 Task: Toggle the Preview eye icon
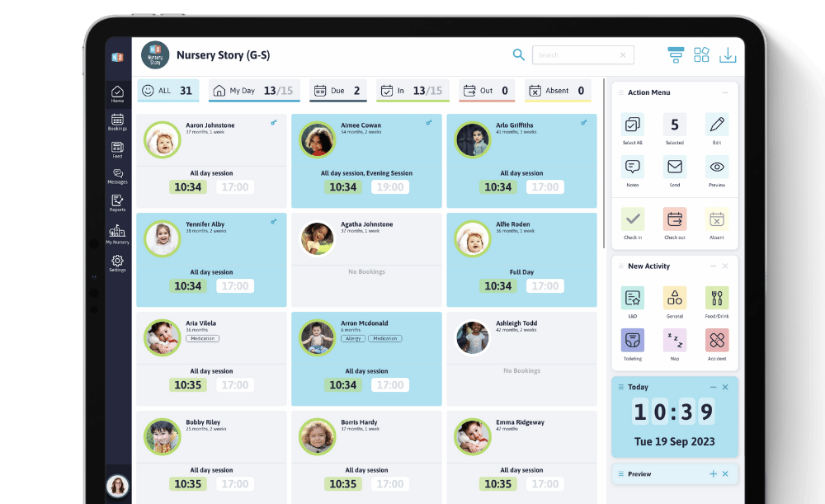coord(717,167)
